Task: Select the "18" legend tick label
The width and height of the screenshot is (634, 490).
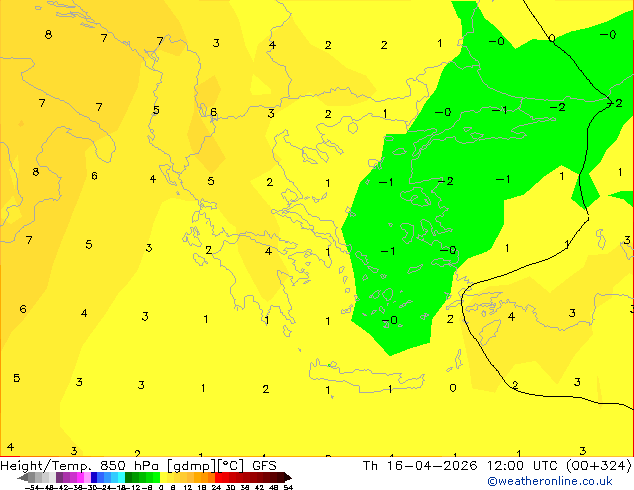Action: click(x=202, y=488)
